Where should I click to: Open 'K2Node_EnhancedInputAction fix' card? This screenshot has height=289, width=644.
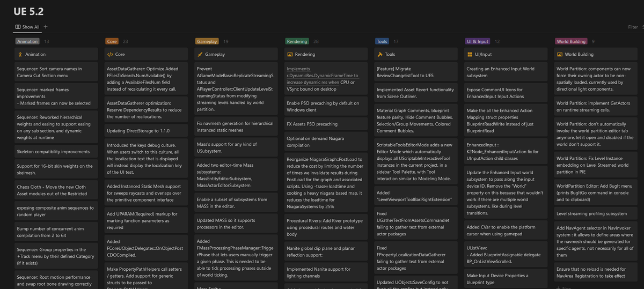tap(506, 152)
